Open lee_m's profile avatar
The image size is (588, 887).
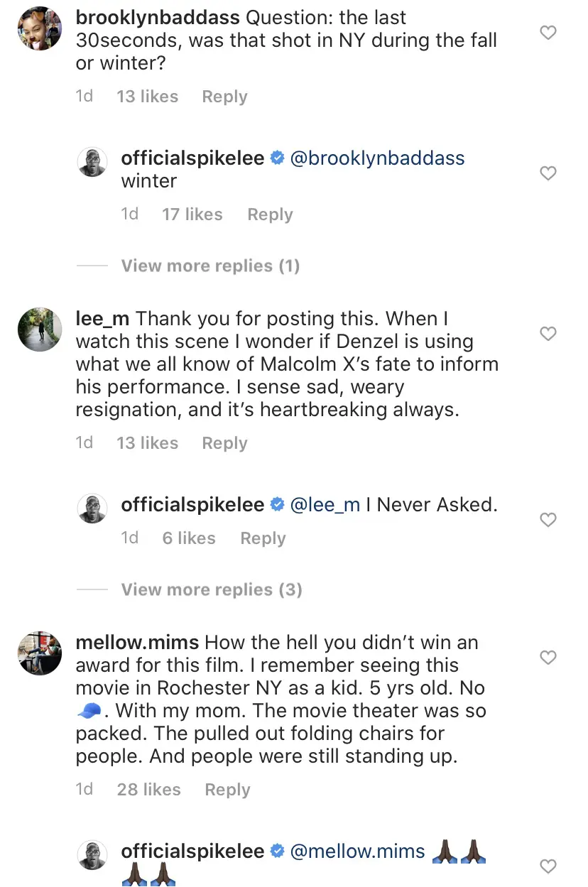point(40,330)
